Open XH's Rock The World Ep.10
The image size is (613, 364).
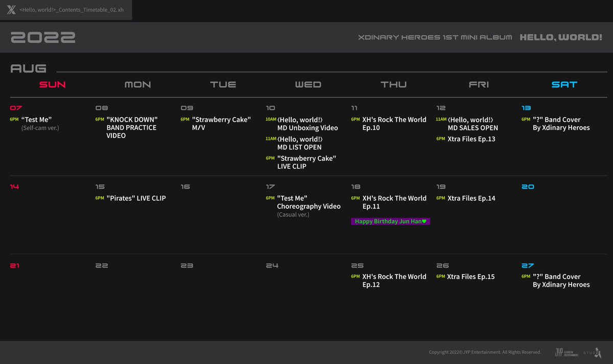tap(389, 124)
